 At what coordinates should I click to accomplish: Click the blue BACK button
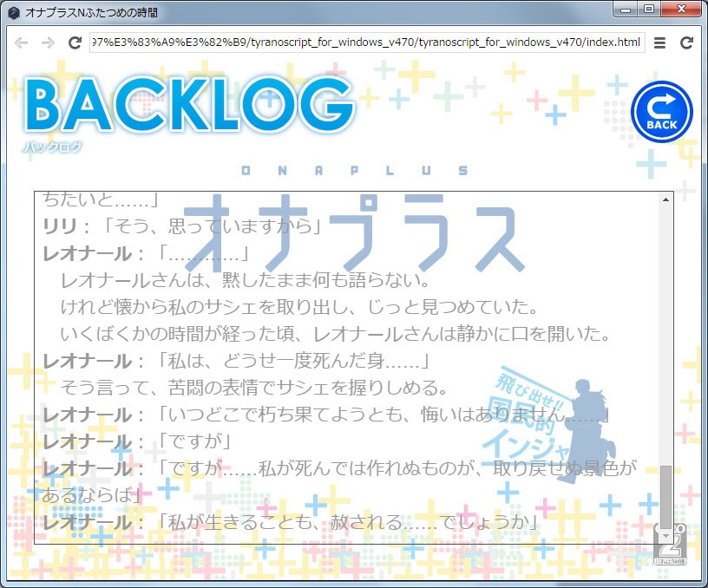[661, 112]
